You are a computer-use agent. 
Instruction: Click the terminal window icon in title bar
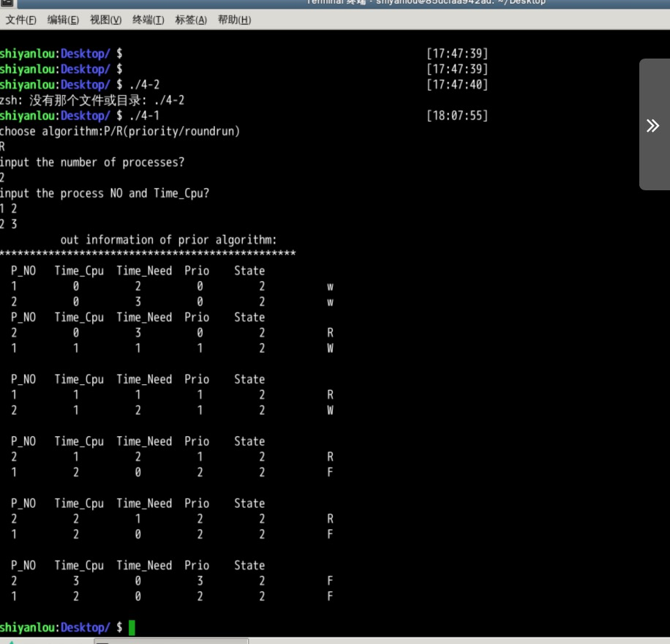point(6,2)
